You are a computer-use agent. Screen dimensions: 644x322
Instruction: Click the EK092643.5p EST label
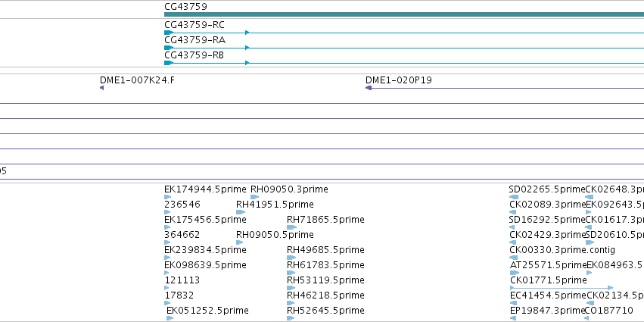tap(614, 205)
